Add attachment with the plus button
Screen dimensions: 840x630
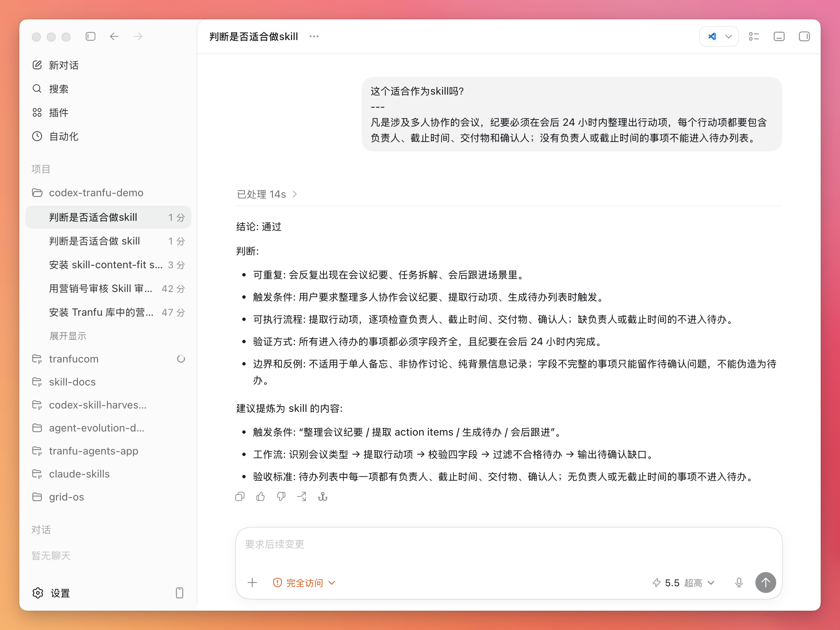coord(253,583)
